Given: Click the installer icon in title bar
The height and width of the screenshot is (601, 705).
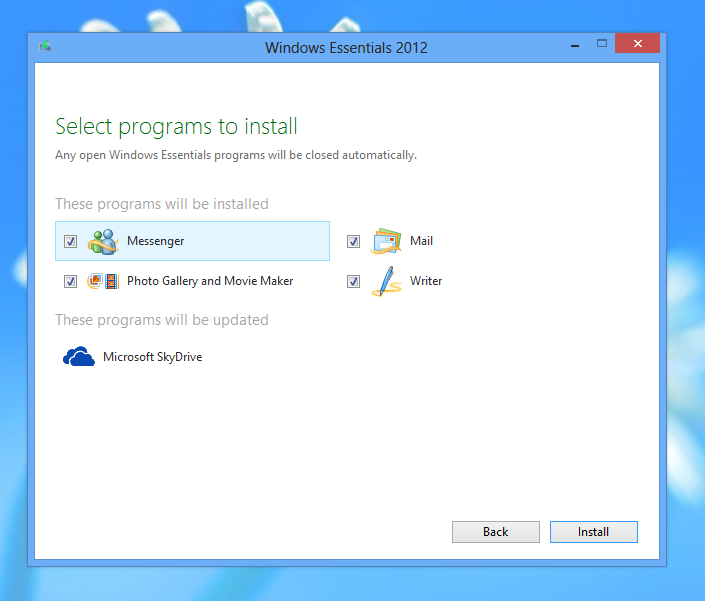Looking at the screenshot, I should click(x=45, y=46).
